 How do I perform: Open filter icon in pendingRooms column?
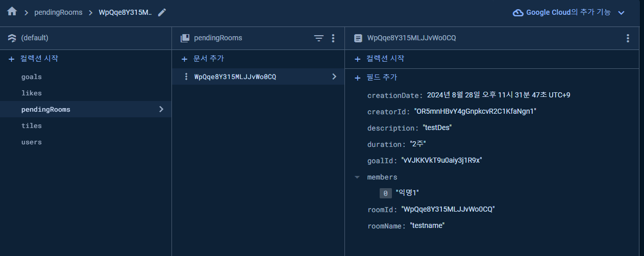319,38
